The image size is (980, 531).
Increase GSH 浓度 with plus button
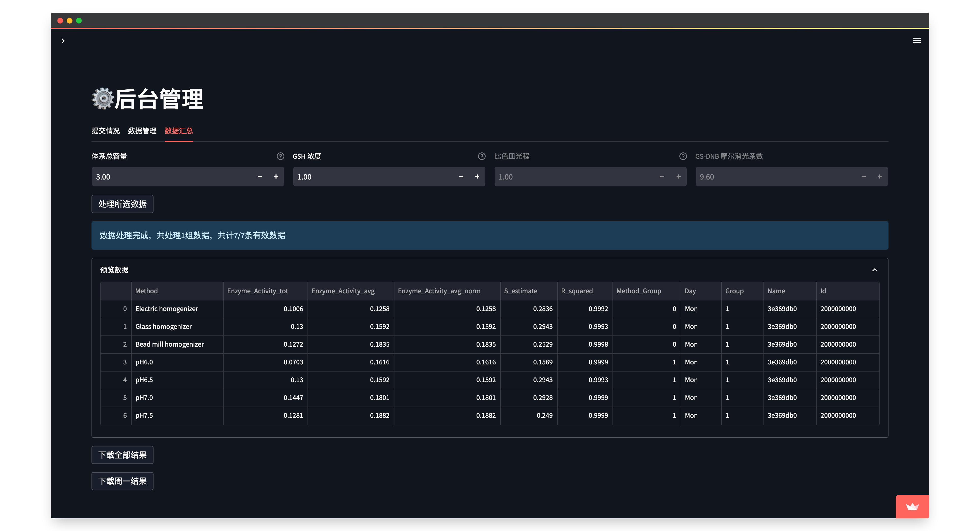(x=477, y=176)
